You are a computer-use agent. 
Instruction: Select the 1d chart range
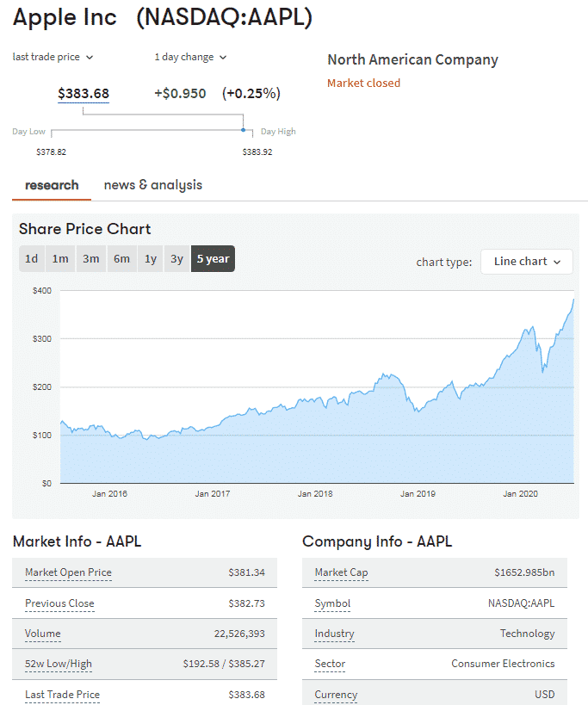(x=32, y=259)
